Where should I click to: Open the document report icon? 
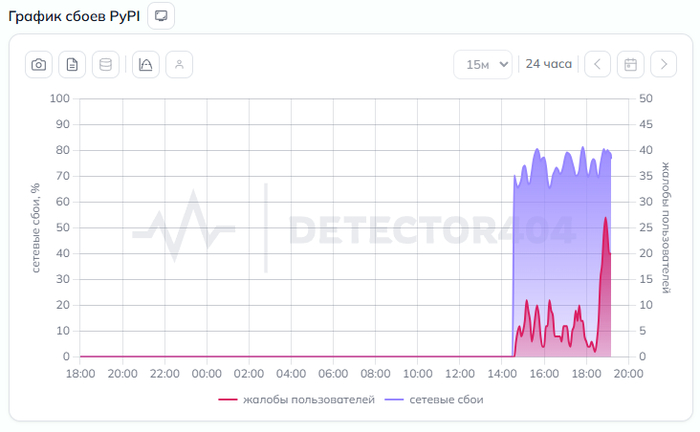click(x=72, y=65)
